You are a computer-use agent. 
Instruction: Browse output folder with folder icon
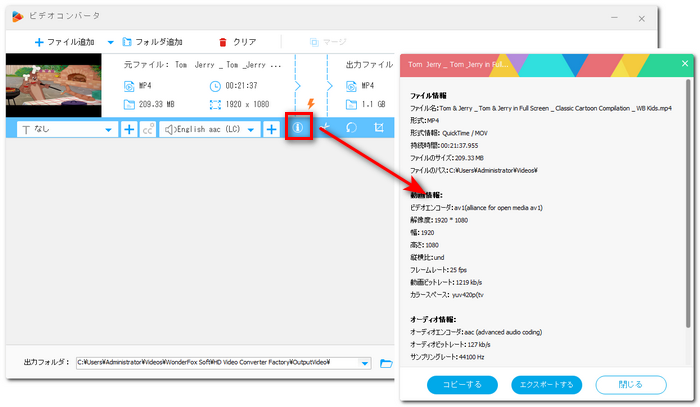386,363
